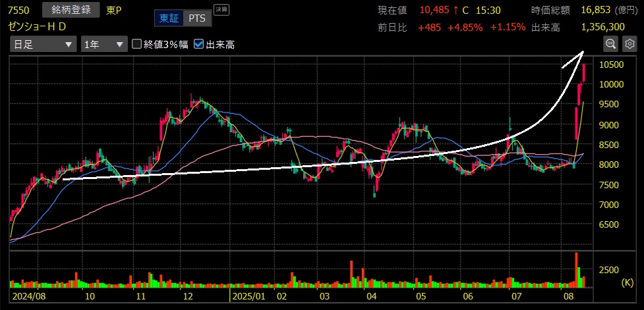Click the +4.85% change percentage

pos(465,27)
